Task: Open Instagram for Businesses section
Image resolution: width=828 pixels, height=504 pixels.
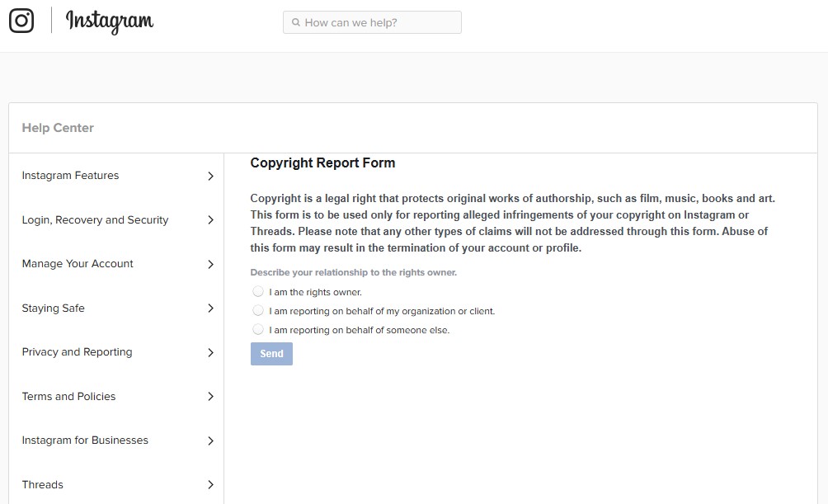Action: coord(85,440)
